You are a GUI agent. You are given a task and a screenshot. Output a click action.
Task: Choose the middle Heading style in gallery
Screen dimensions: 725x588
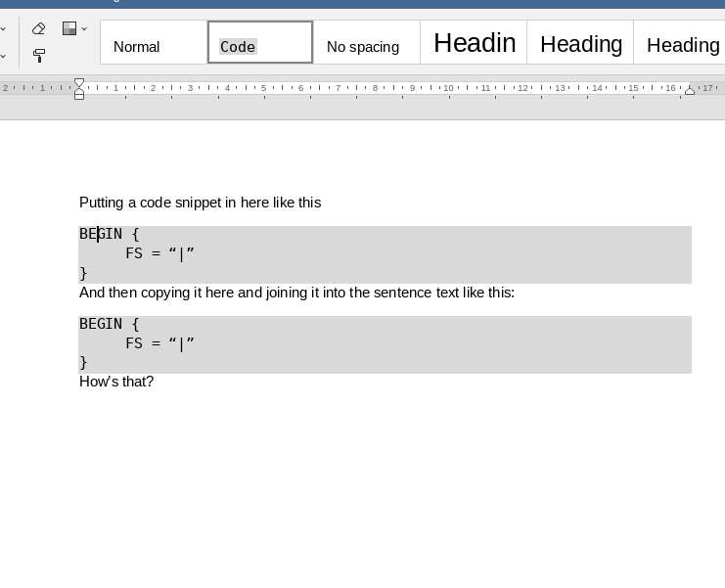[x=580, y=43]
